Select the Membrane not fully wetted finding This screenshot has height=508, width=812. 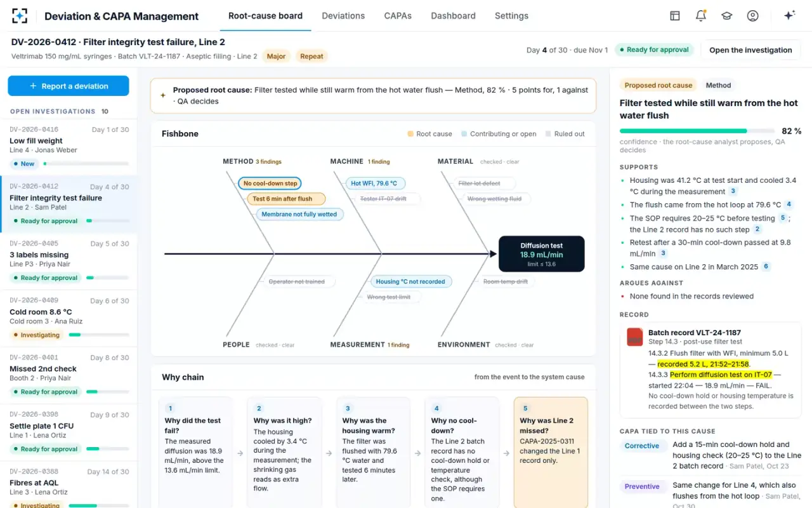[299, 215]
